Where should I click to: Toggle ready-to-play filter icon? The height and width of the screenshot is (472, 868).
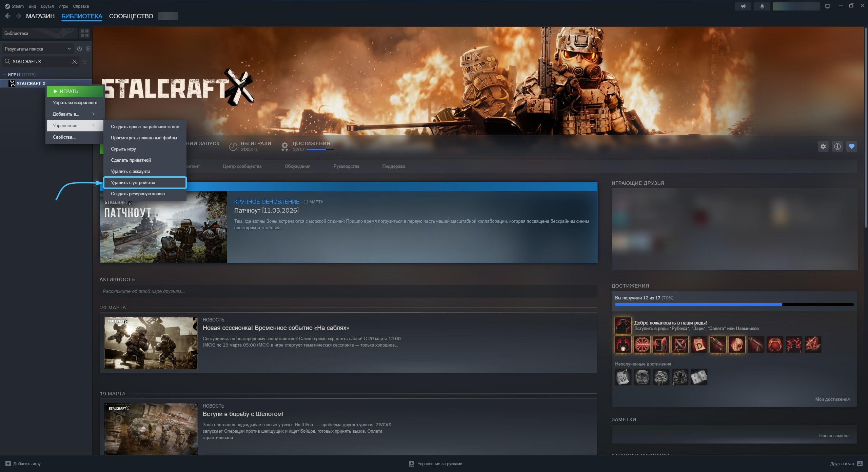pos(88,49)
